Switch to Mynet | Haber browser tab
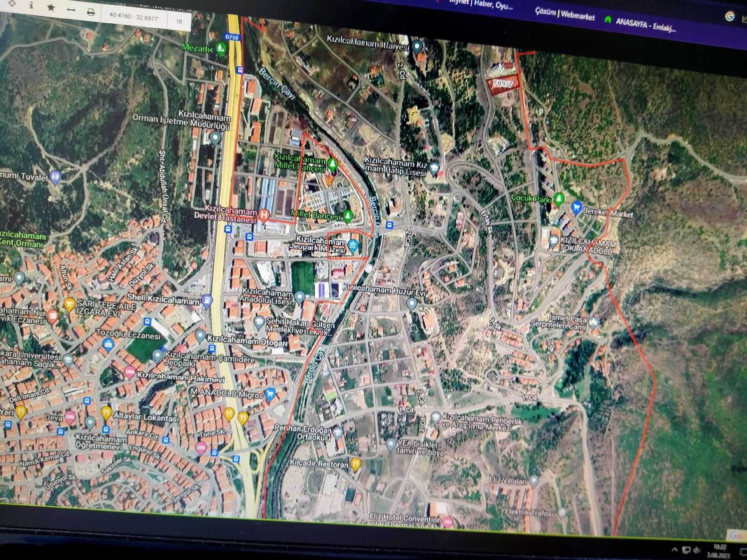This screenshot has width=747, height=560. pos(480,4)
